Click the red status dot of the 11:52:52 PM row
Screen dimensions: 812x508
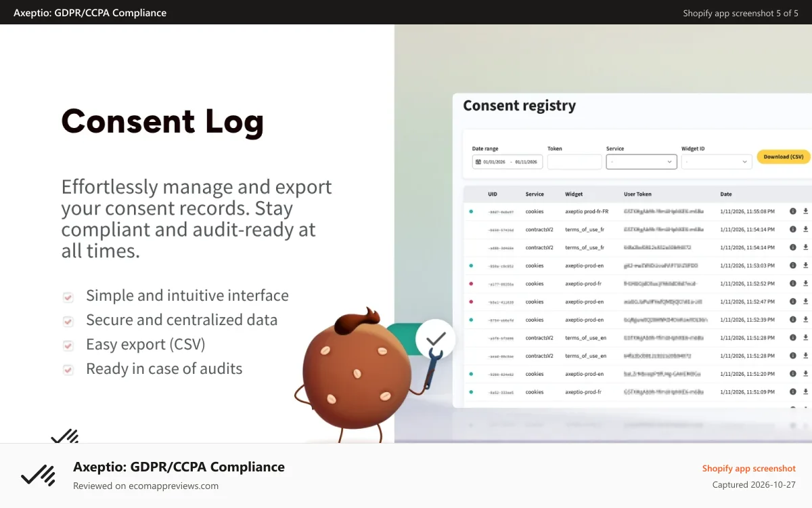471,284
